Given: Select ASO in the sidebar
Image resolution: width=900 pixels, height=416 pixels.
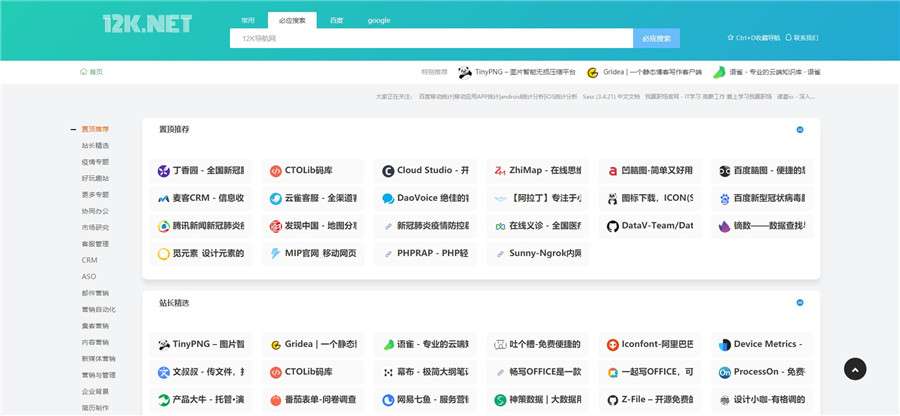Looking at the screenshot, I should click(x=89, y=277).
